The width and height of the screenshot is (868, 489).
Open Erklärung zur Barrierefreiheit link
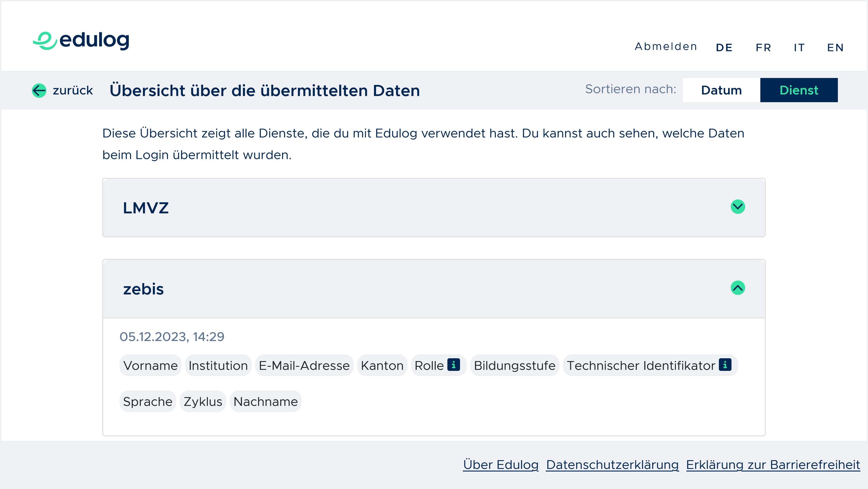coord(773,465)
